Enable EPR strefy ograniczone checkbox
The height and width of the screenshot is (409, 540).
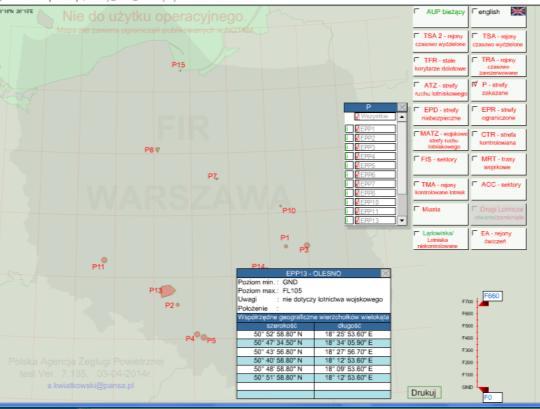[x=475, y=109]
